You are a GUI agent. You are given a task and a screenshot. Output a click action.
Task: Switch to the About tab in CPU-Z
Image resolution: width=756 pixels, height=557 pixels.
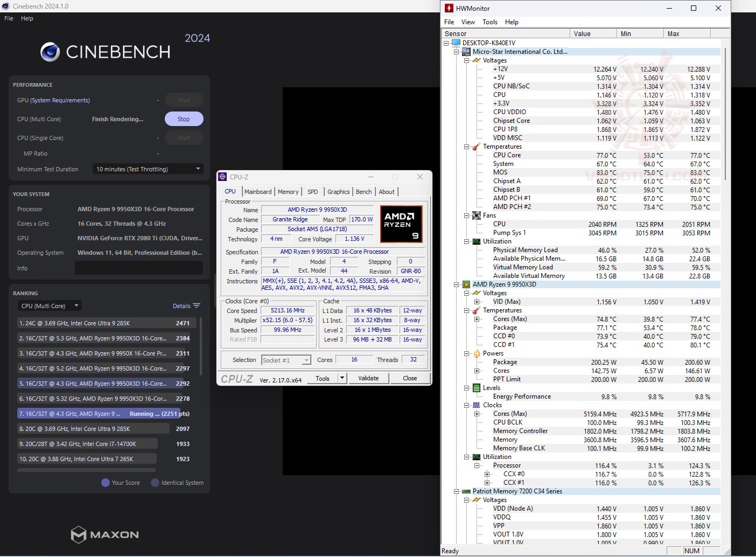tap(387, 192)
